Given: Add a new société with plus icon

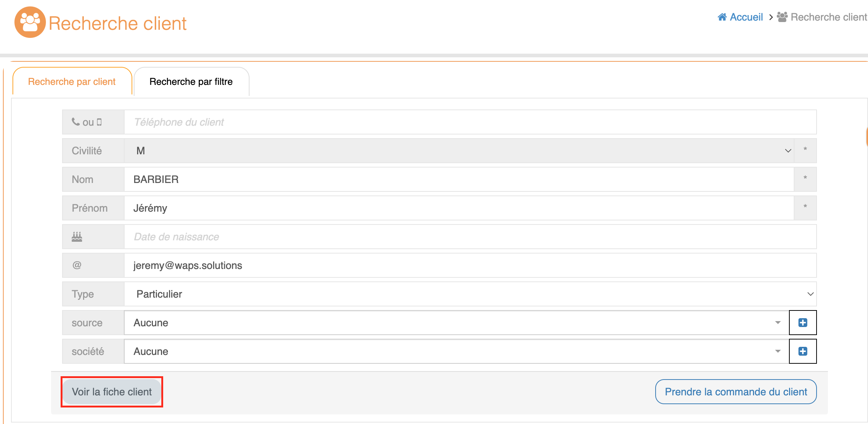Looking at the screenshot, I should click(x=803, y=351).
